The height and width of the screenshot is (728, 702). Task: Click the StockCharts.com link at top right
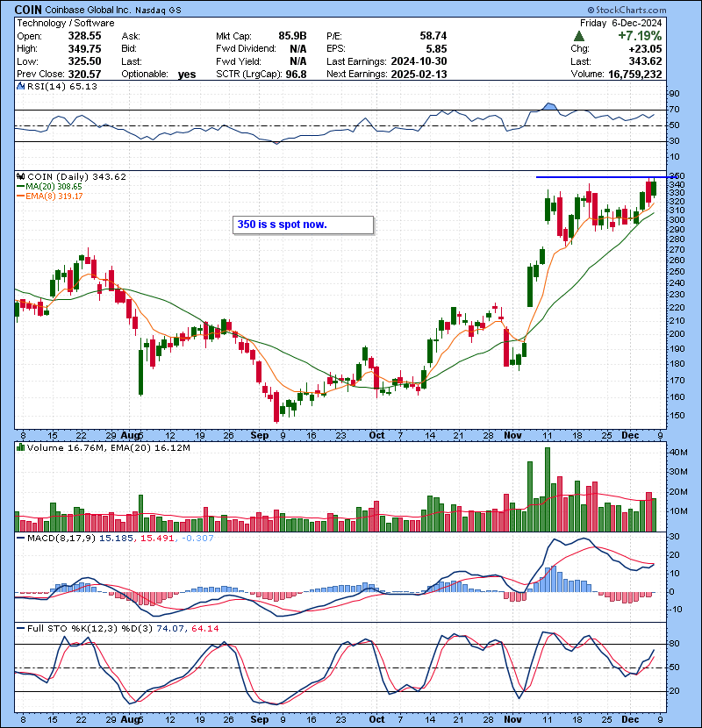[x=627, y=10]
